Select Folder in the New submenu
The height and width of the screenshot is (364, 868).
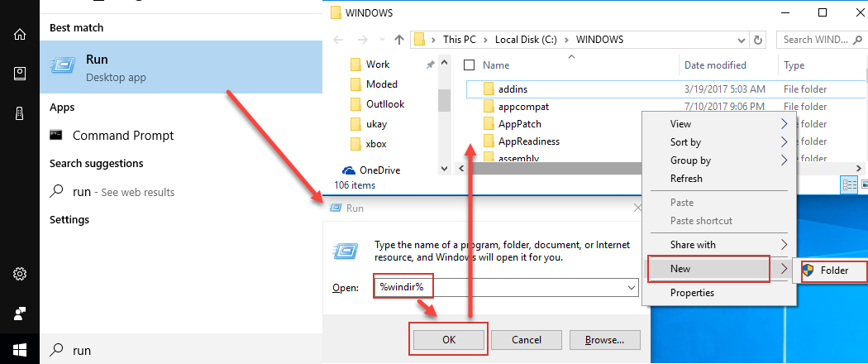[833, 271]
